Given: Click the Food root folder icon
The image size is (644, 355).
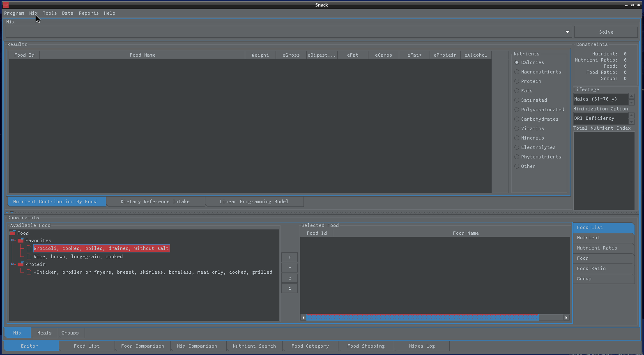Looking at the screenshot, I should 12,233.
